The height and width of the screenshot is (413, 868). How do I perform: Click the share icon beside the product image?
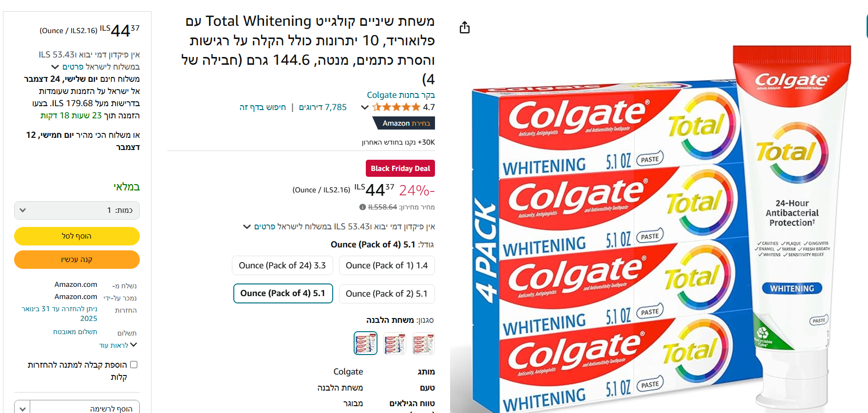(465, 28)
